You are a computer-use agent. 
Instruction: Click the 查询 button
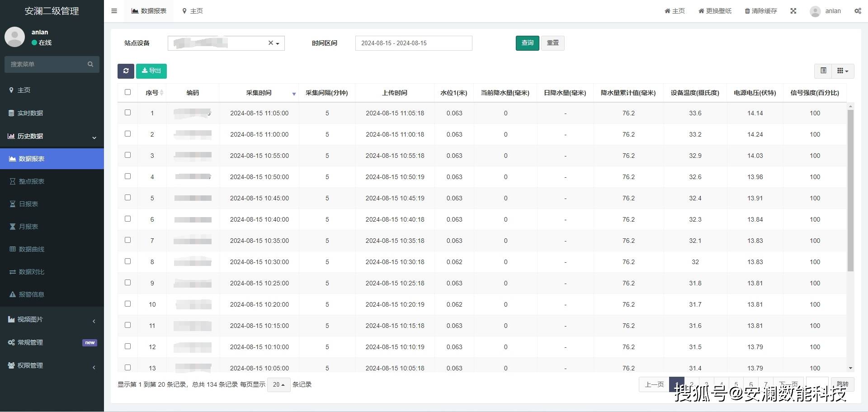(x=527, y=43)
